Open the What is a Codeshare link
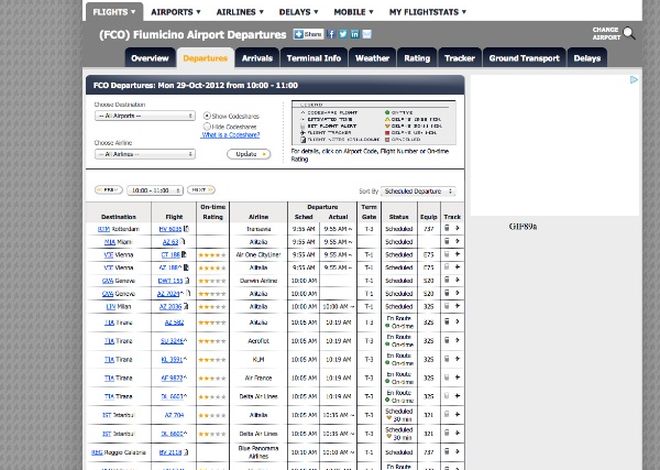The image size is (660, 470). coord(230,135)
